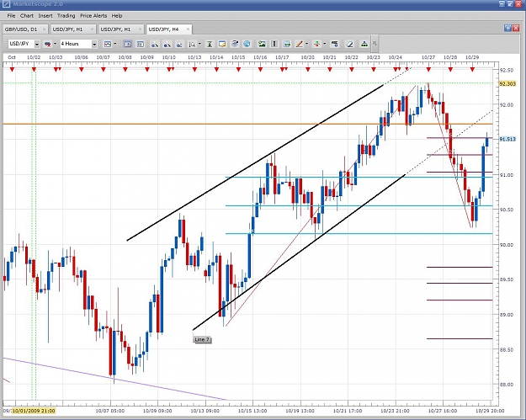
Task: Click the 92.303 yellow price label
Action: click(507, 83)
